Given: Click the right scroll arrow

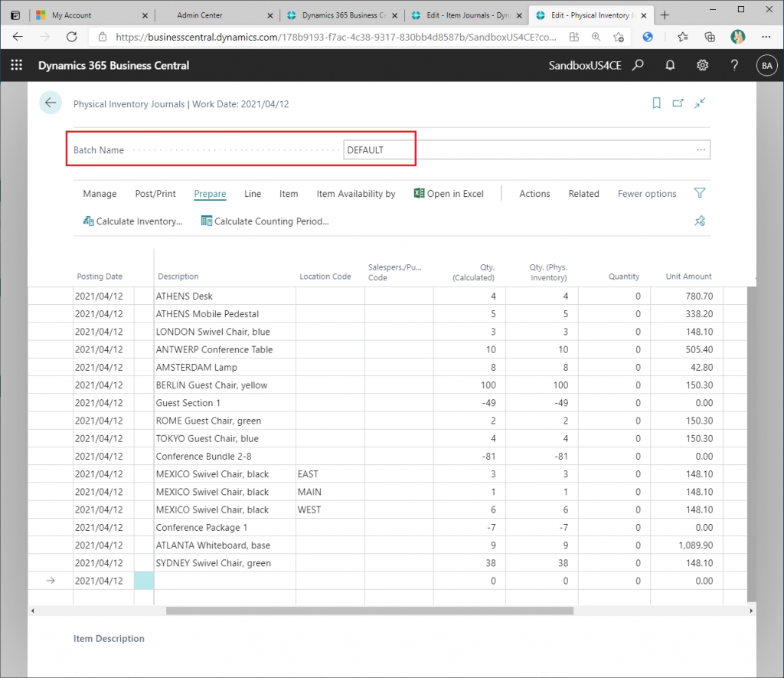Looking at the screenshot, I should click(751, 611).
